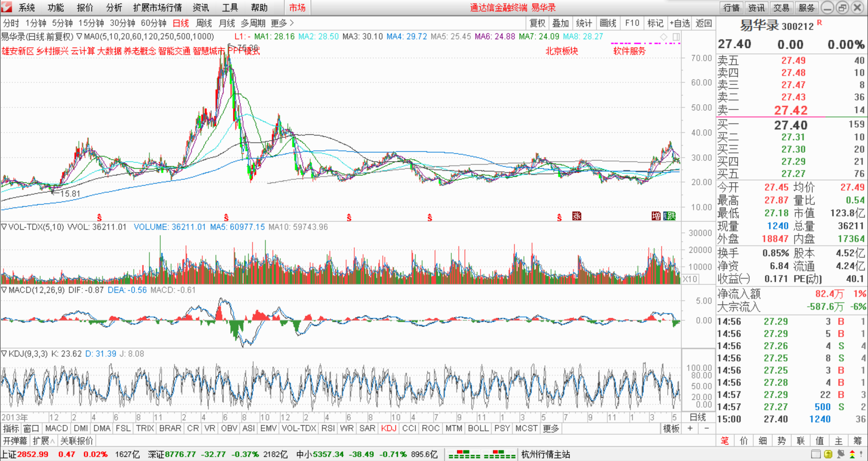Select the 60分钟 period
Viewport: 868px width, 461px height.
pyautogui.click(x=153, y=23)
